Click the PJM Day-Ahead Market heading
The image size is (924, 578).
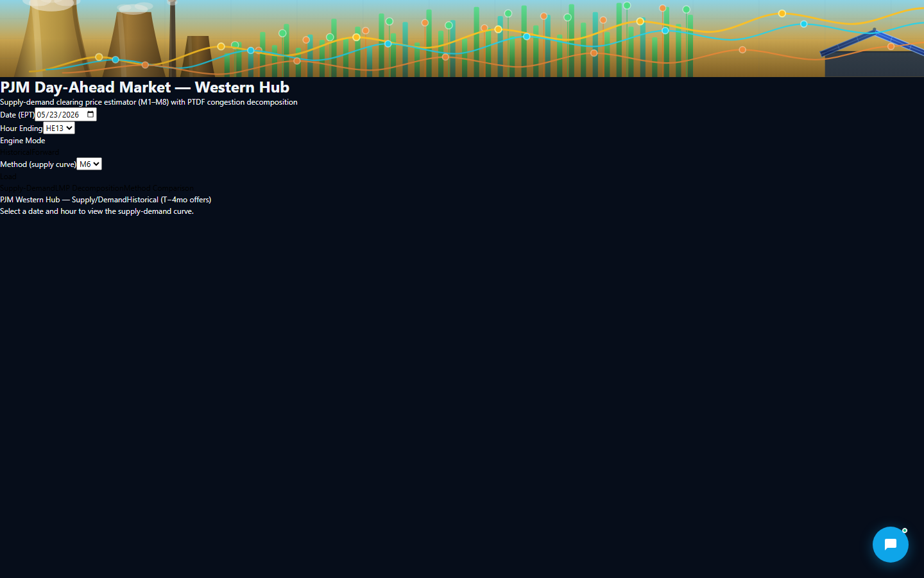click(x=145, y=87)
